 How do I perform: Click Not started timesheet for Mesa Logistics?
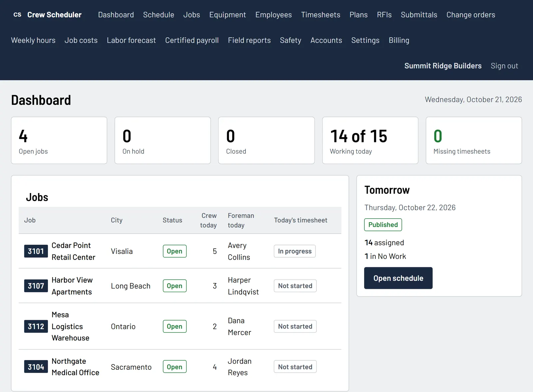[x=295, y=326]
